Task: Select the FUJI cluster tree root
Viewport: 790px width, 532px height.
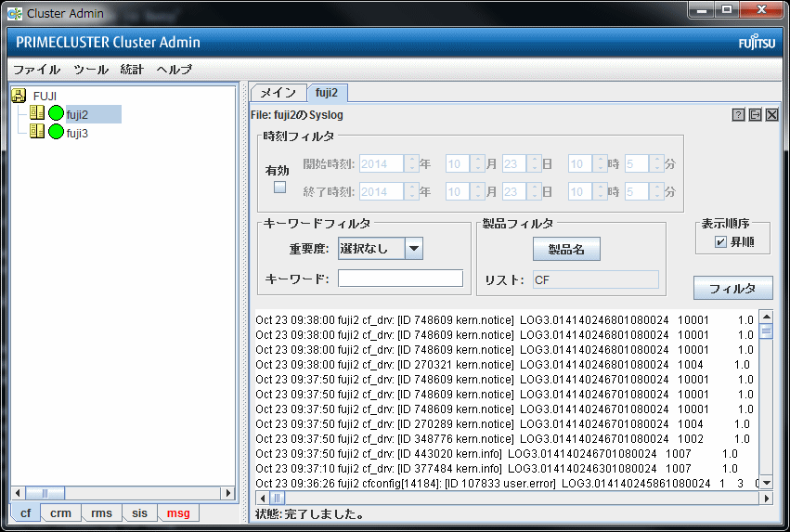Action: 45,96
